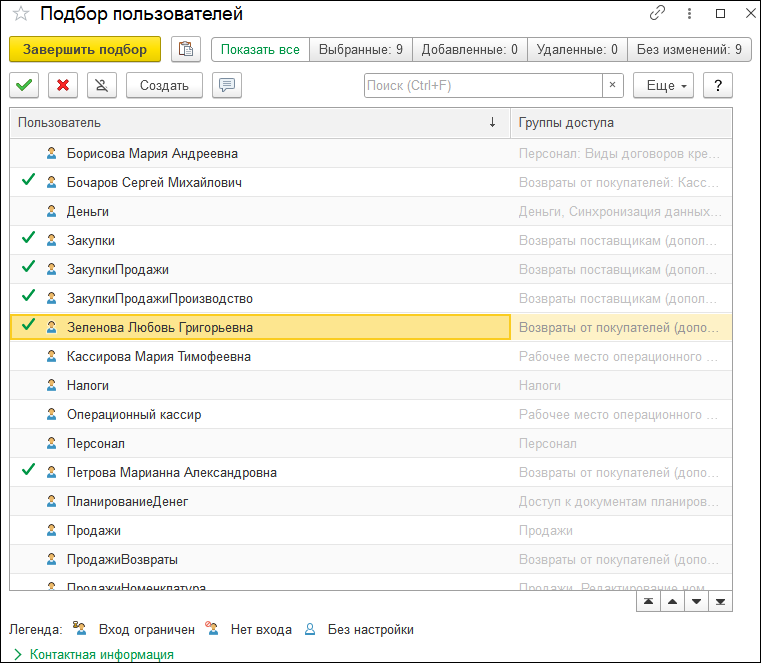Open the vertical three-dots window menu
Screen dimensions: 761x663
[x=689, y=13]
